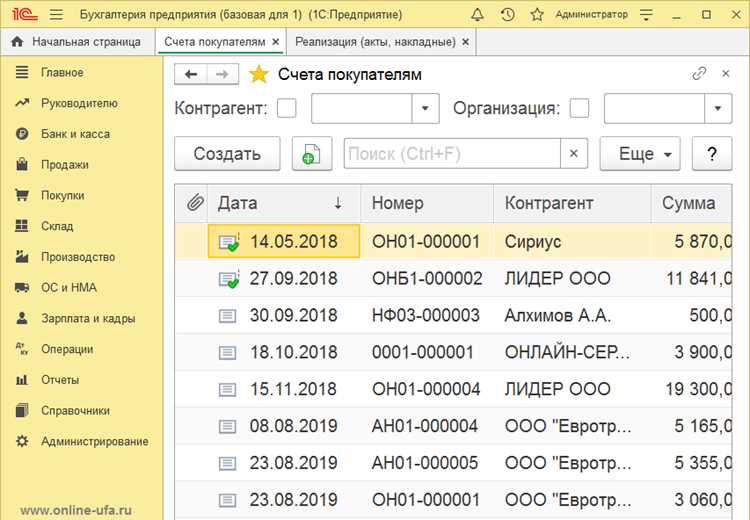750x520 pixels.
Task: Toggle the yellow favorite star for Счета покупателям
Action: (259, 75)
